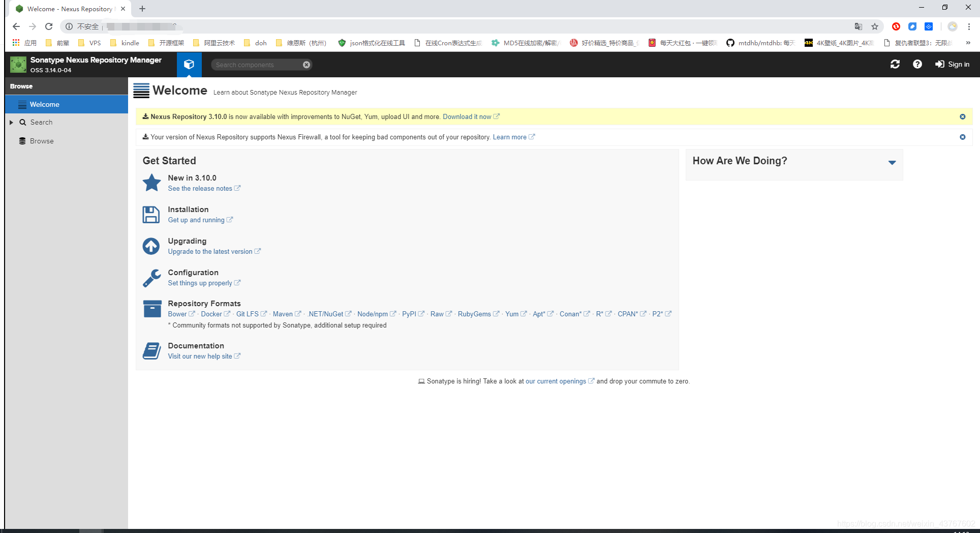980x533 pixels.
Task: Open the Docker repository format link
Action: (211, 314)
